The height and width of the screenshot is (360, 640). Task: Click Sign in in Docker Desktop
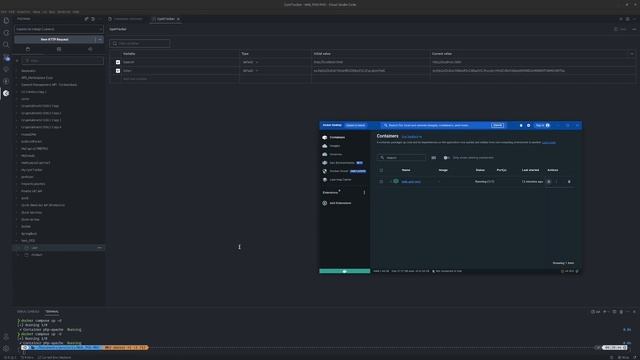542,126
